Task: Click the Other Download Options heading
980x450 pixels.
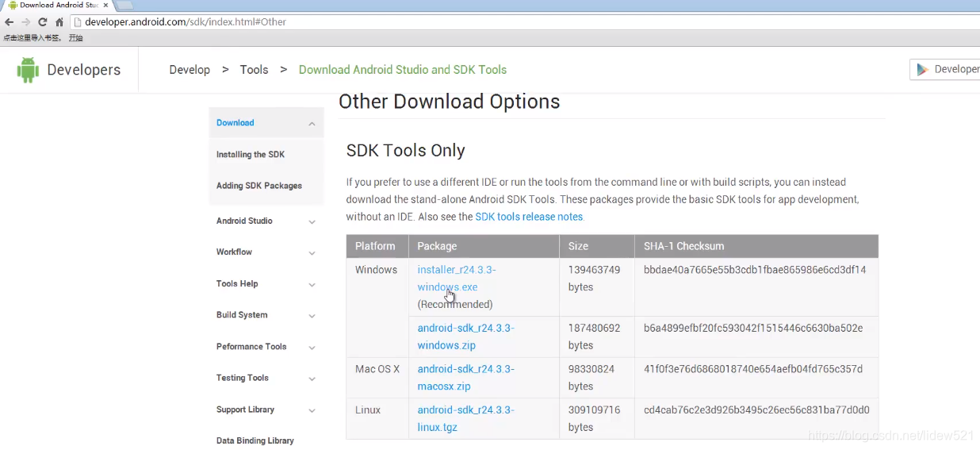Action: (450, 102)
